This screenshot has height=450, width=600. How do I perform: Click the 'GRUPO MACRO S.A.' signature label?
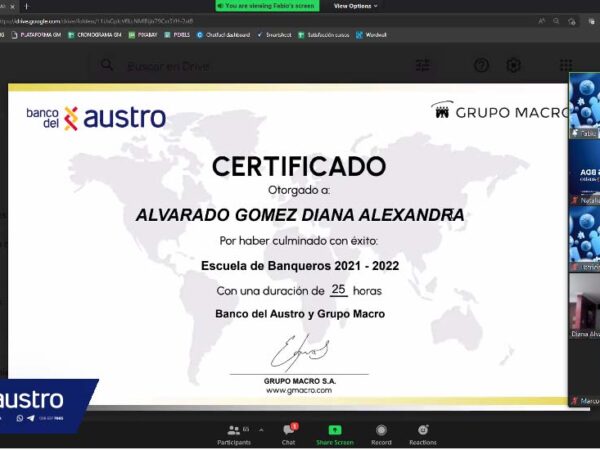point(300,381)
